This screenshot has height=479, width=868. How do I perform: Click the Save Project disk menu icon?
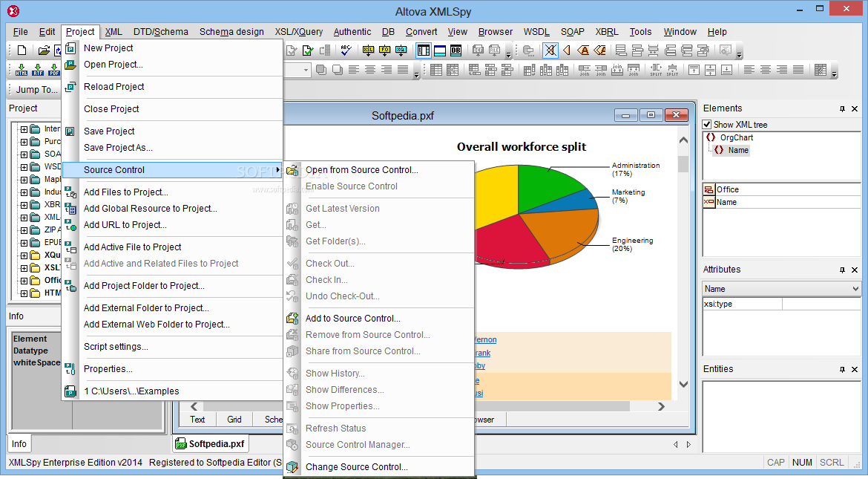coord(70,131)
